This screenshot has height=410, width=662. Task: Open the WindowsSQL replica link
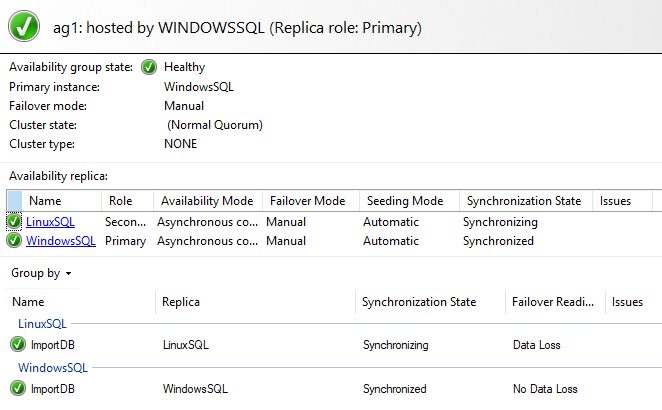[61, 241]
